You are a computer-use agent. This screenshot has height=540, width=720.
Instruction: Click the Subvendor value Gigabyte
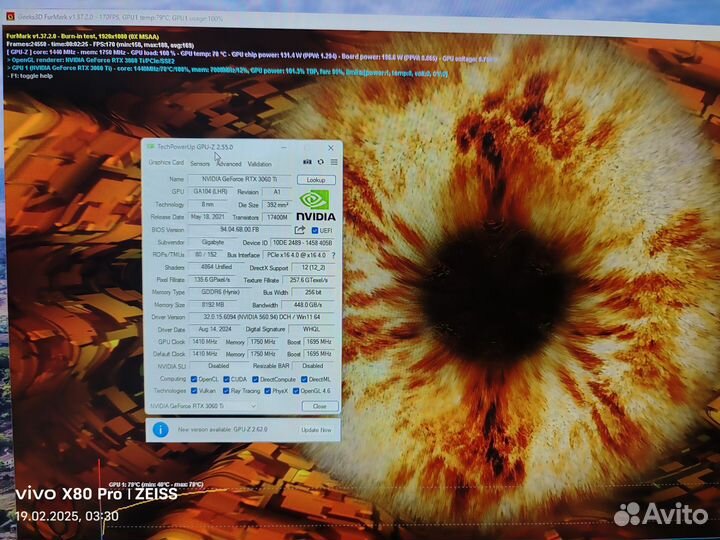(213, 242)
